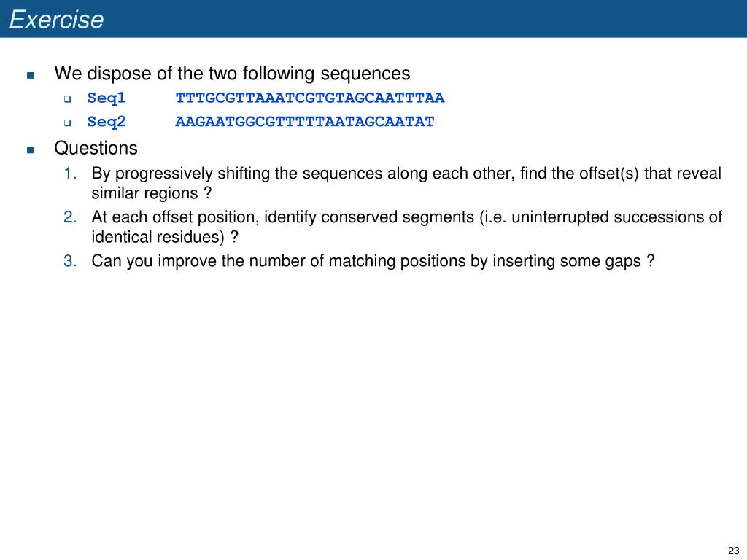
Task: Click the square bullet before 'We dispose'
Action: tap(31, 75)
